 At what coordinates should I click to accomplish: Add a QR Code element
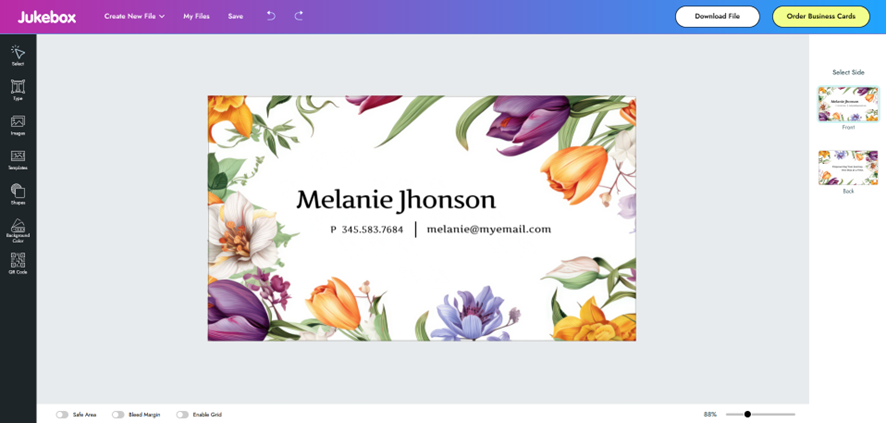click(18, 263)
